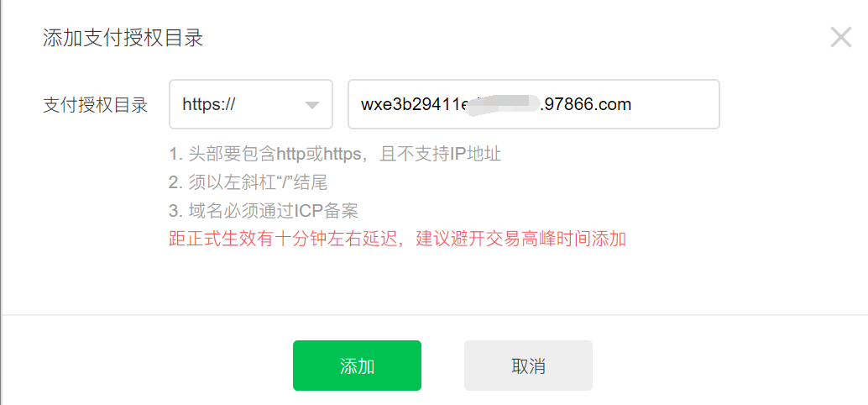
Task: Dismiss the dialog via the 取消 button
Action: 528,366
